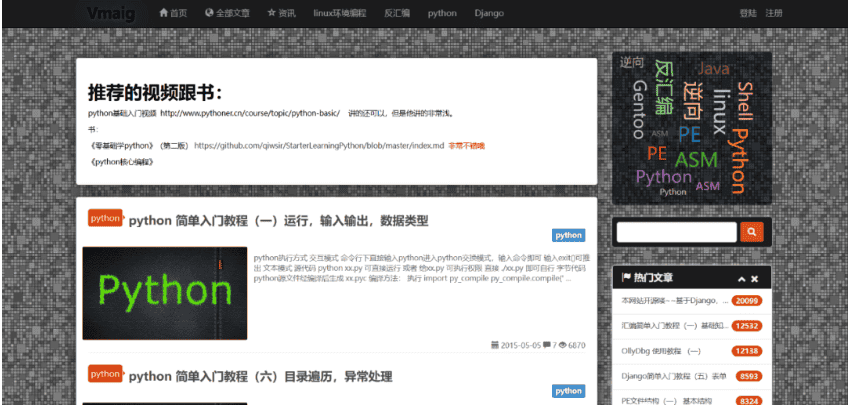This screenshot has width=850, height=405.
Task: Open the green Python article thumbnail
Action: 165,293
